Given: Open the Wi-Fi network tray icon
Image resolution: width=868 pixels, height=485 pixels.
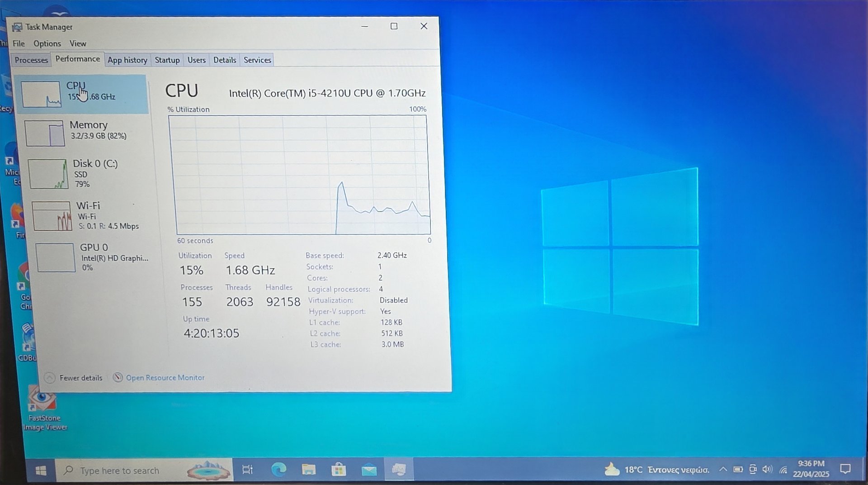Looking at the screenshot, I should 783,470.
